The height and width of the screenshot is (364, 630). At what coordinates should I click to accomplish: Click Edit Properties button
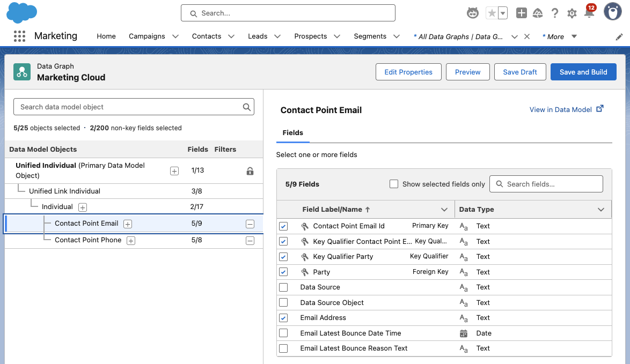(408, 72)
